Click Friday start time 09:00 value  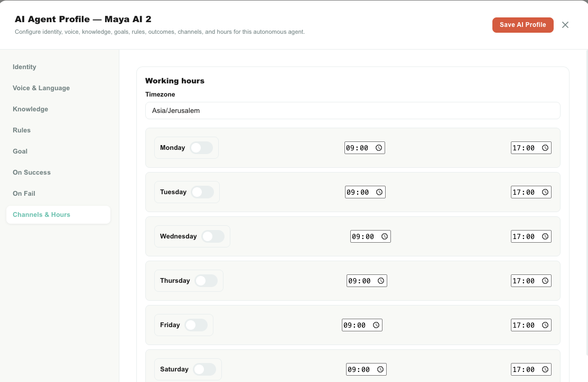(354, 325)
